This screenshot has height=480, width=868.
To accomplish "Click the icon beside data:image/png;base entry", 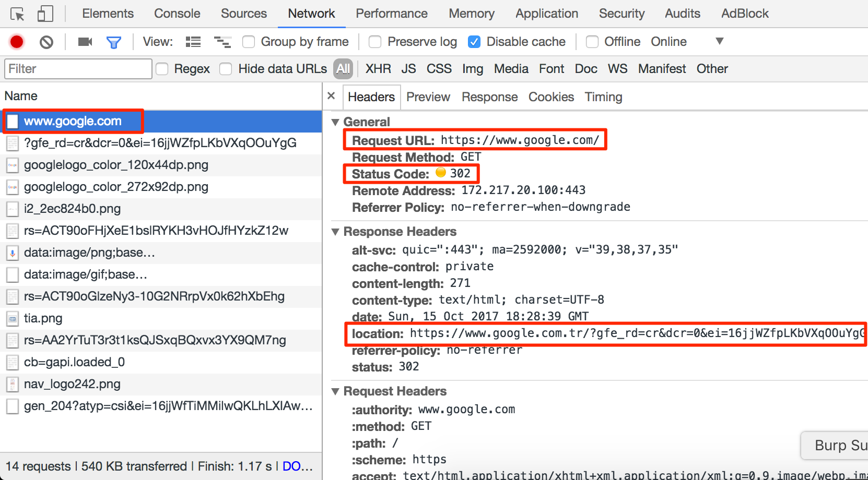I will [x=13, y=253].
